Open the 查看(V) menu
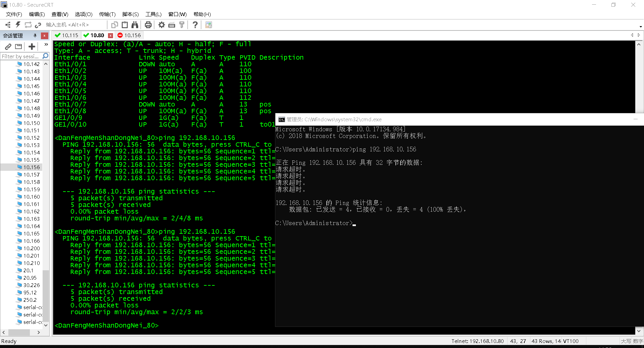 [60, 14]
